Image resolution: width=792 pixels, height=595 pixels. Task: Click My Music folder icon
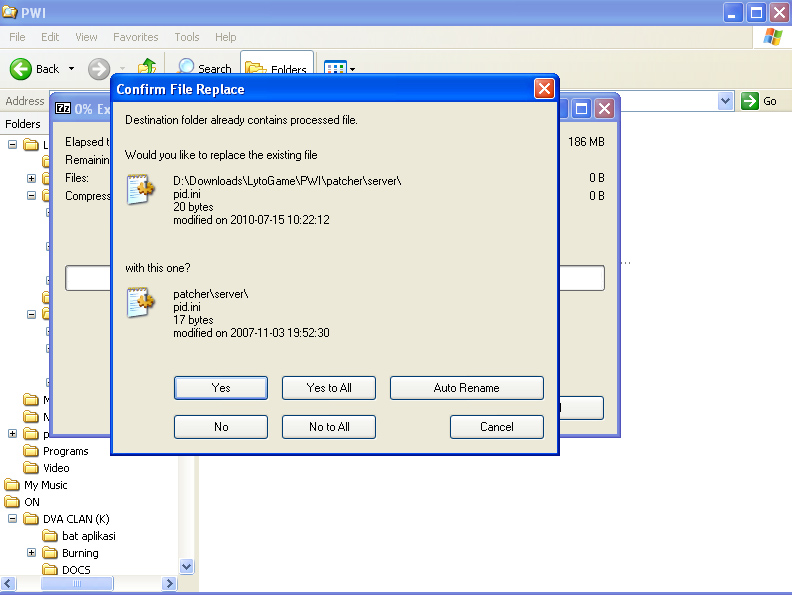[12, 485]
